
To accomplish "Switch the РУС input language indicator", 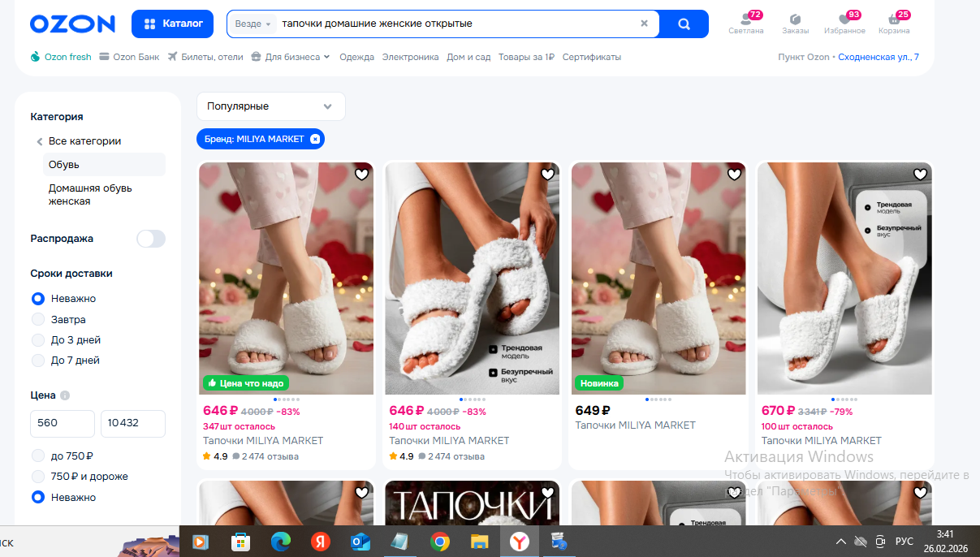I will coord(904,542).
